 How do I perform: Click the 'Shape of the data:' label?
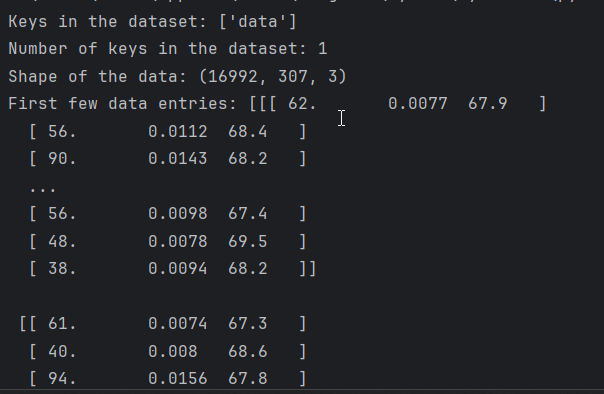pyautogui.click(x=98, y=77)
